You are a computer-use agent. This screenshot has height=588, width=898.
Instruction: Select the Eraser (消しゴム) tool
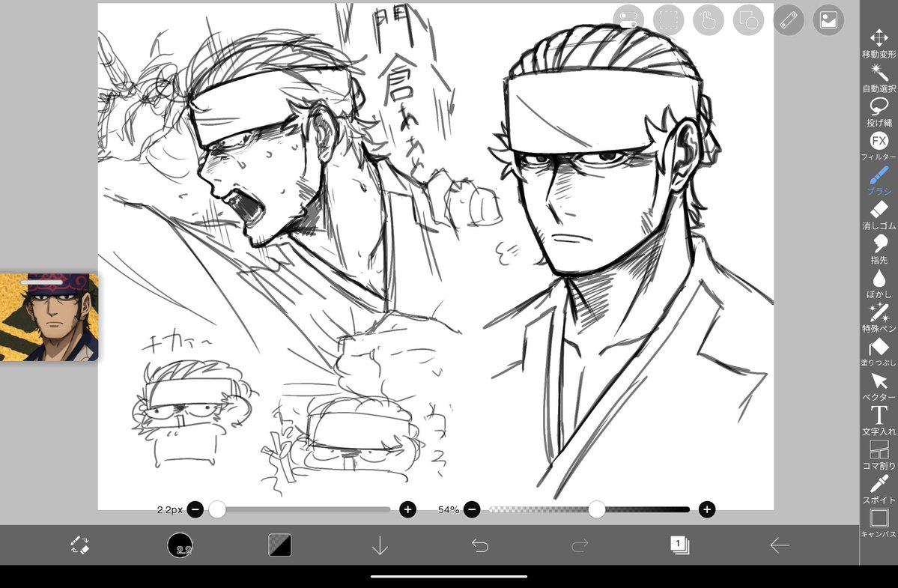879,215
